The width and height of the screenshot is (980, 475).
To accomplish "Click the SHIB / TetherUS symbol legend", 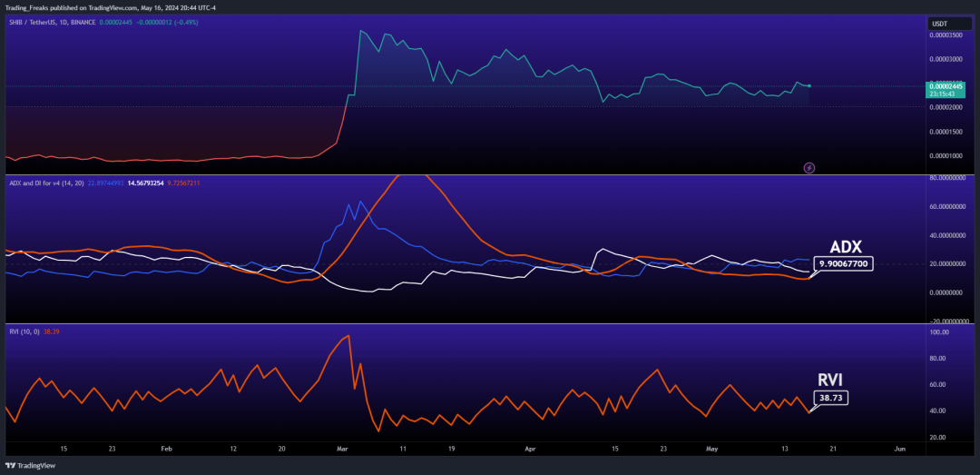I will [53, 22].
